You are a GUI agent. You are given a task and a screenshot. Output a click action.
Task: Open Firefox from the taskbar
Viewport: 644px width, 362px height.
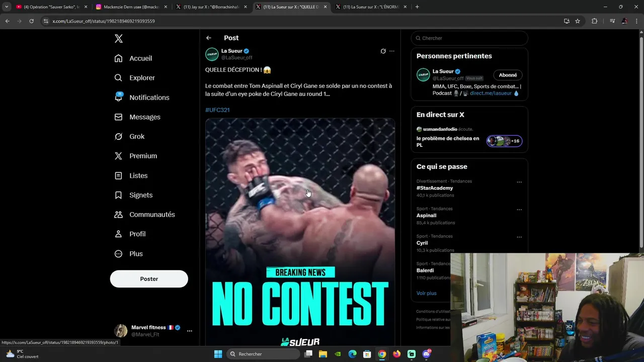click(x=397, y=354)
